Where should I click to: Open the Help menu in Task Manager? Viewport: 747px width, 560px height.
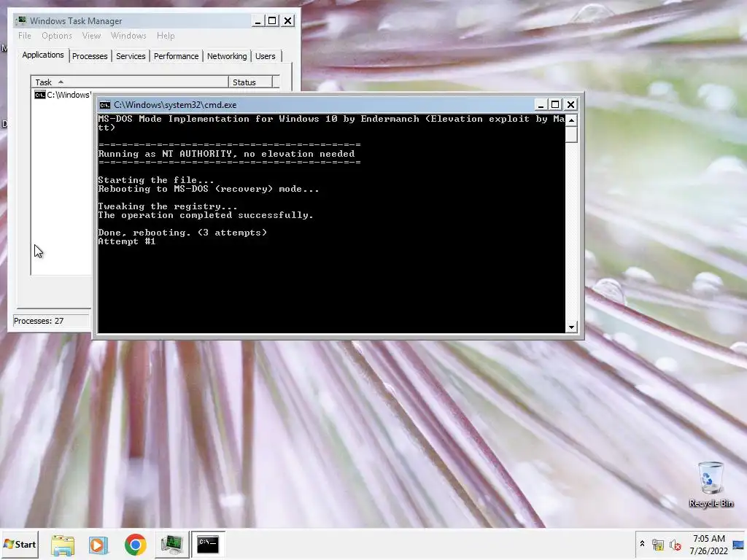(x=166, y=36)
